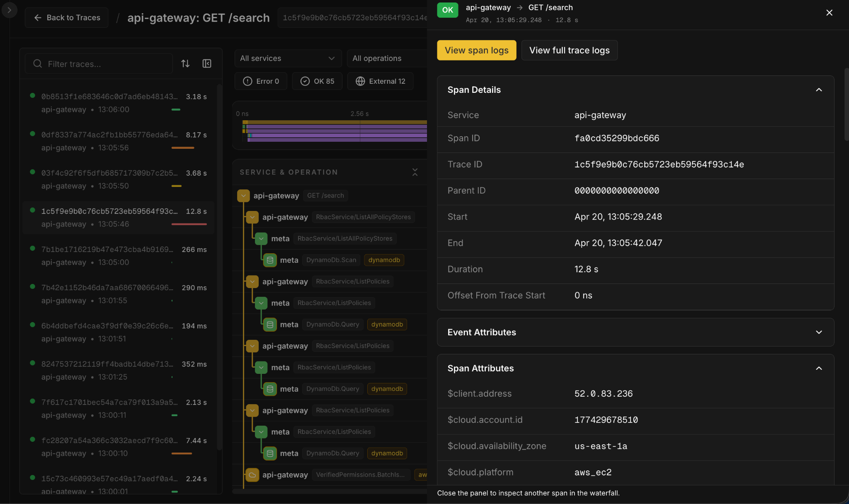Expand the Event Attributes section

tap(819, 332)
